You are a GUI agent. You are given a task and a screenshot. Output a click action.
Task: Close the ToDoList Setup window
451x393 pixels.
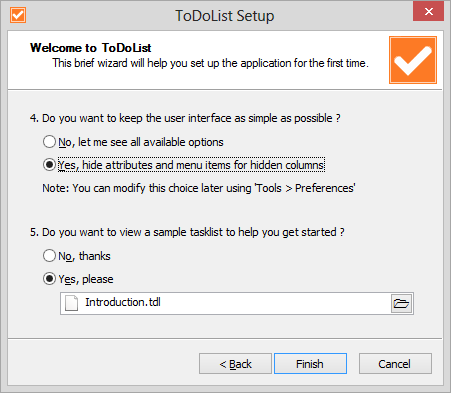(x=428, y=12)
